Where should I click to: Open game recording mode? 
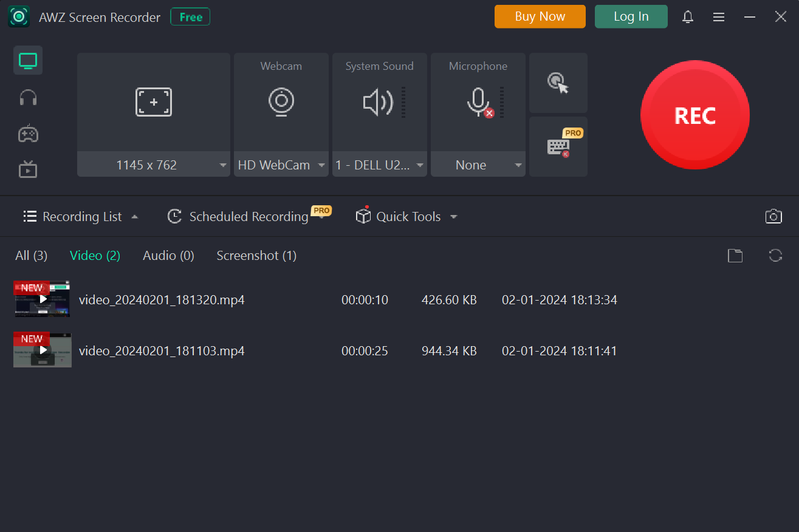coord(27,133)
